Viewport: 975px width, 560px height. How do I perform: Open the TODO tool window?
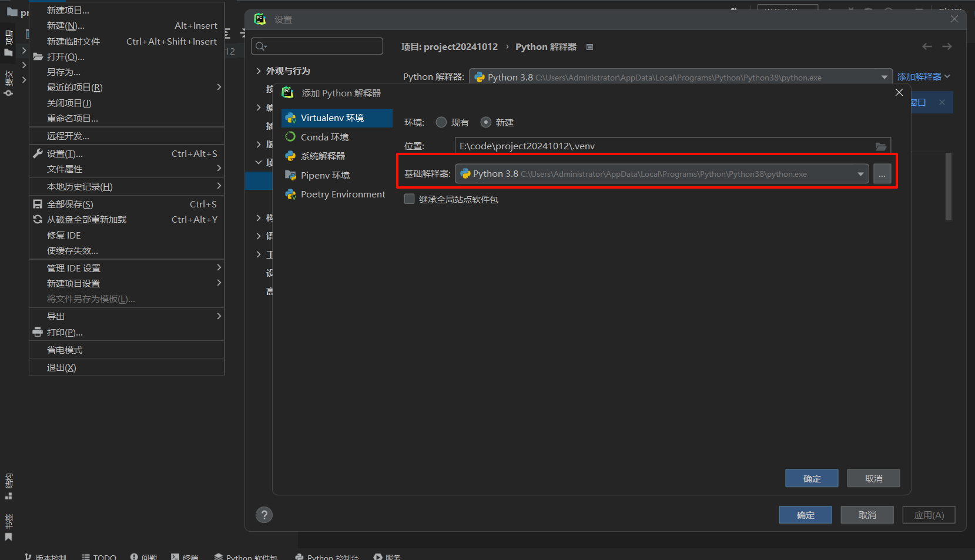tap(99, 556)
